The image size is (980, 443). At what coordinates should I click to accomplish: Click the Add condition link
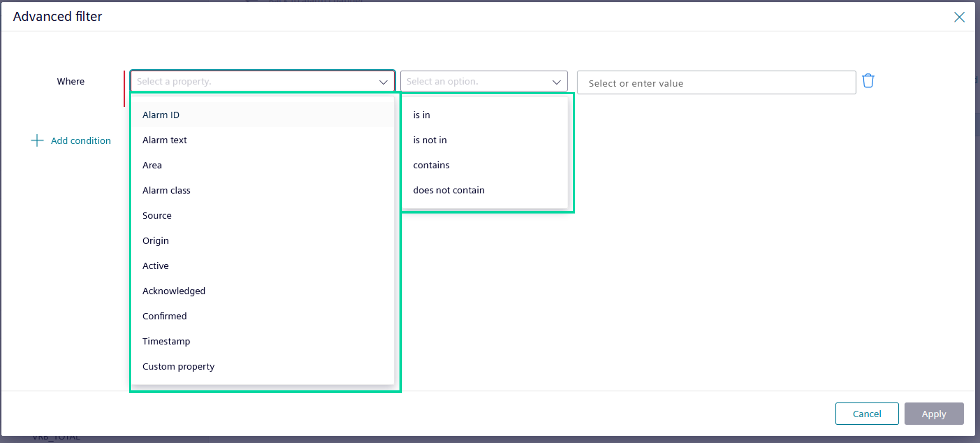[x=81, y=141]
